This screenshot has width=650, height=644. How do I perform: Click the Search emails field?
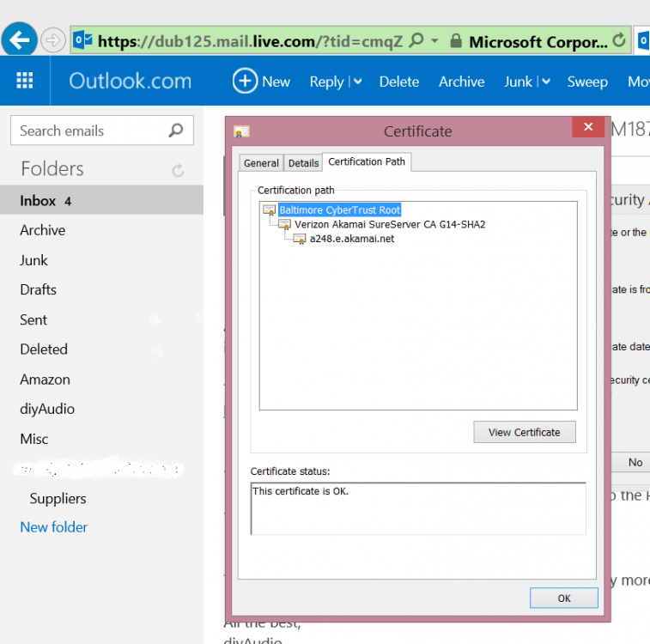coord(102,131)
